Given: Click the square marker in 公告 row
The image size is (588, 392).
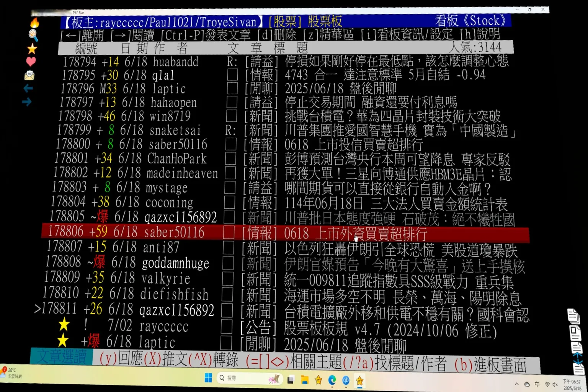Looking at the screenshot, I should point(226,327).
